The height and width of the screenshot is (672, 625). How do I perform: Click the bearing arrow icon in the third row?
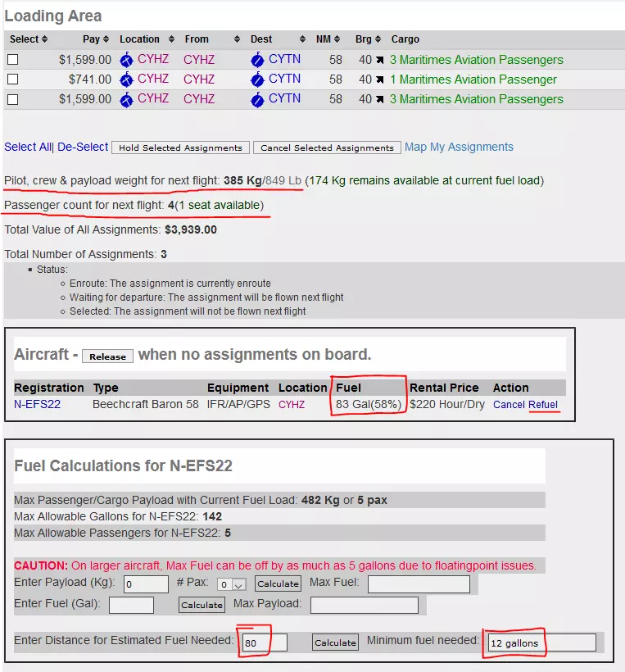tap(379, 99)
